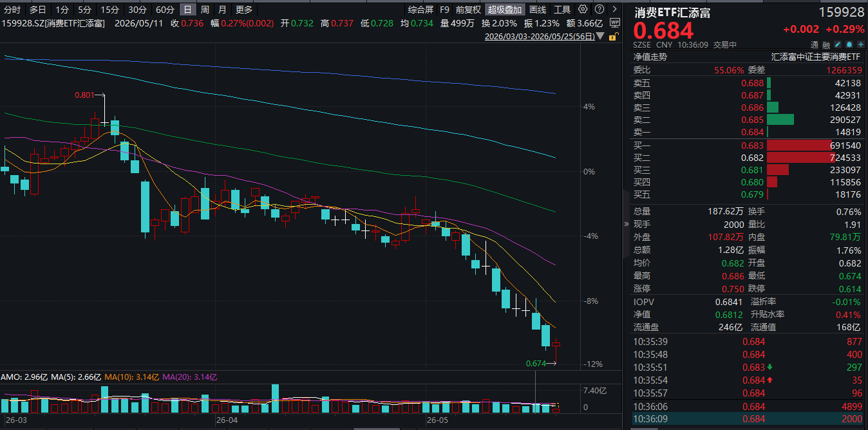Select the 多日 multi-day tab
Image resolution: width=868 pixels, height=430 pixels.
point(37,10)
